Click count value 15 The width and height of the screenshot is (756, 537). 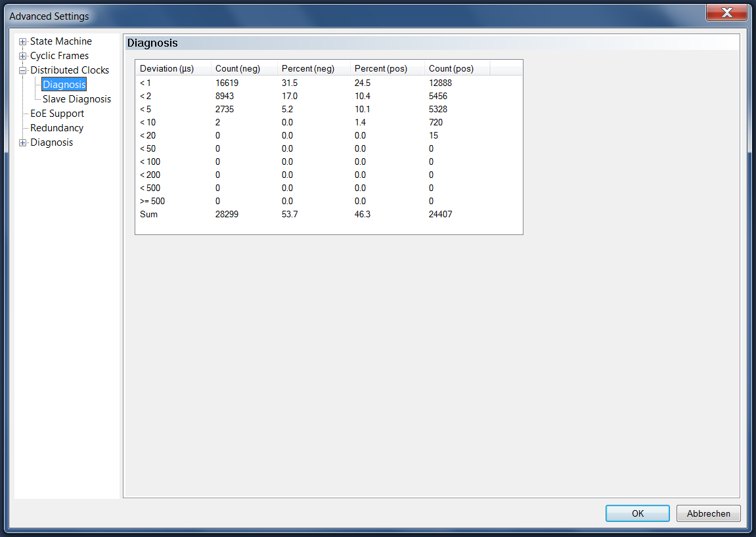pos(434,135)
